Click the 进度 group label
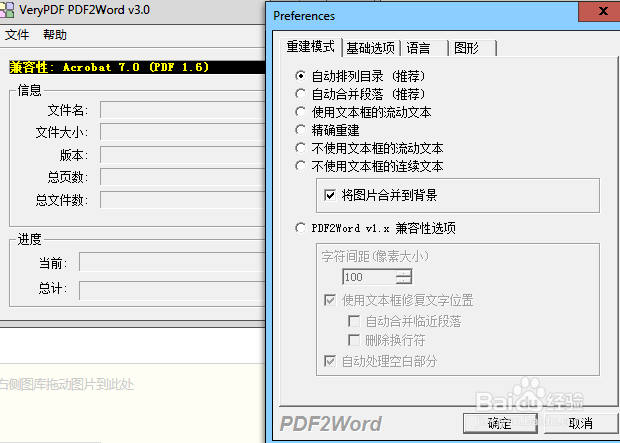This screenshot has height=443, width=620. (29, 239)
